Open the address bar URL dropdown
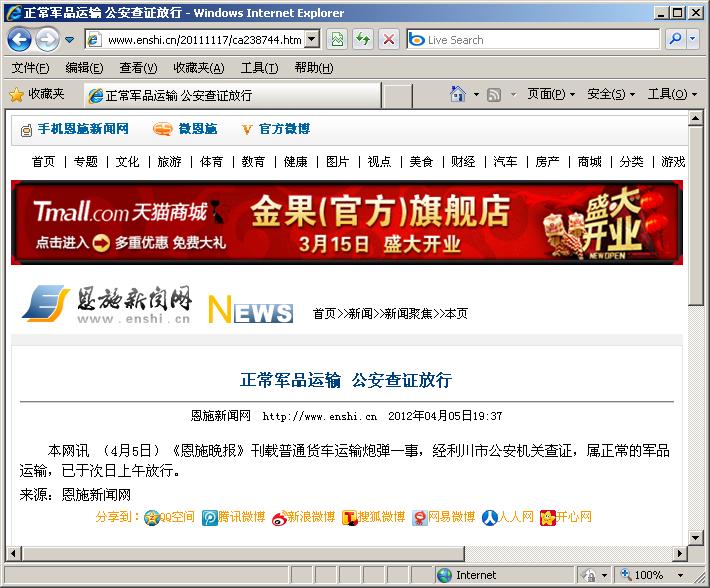This screenshot has height=588, width=710. click(x=312, y=40)
